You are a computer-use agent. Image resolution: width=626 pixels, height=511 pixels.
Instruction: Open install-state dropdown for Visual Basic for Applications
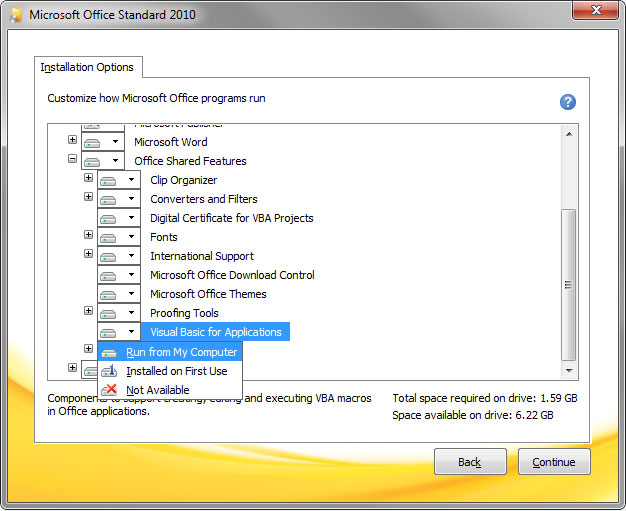tap(119, 332)
